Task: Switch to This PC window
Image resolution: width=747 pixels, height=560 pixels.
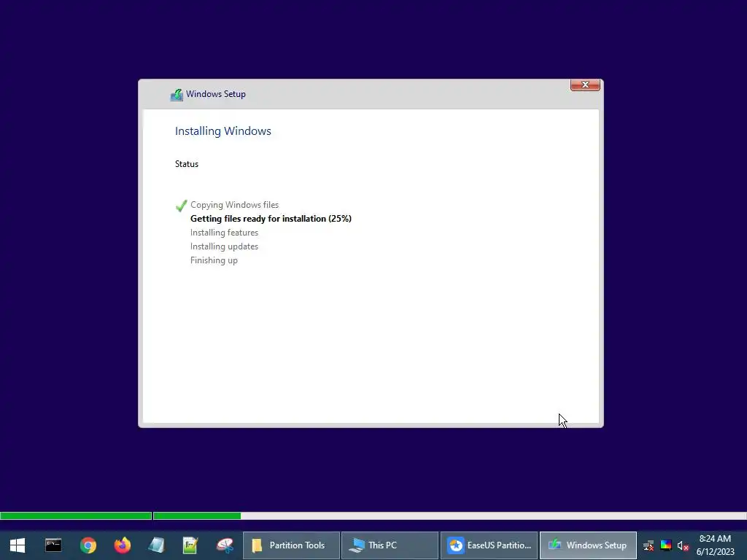Action: 390,545
